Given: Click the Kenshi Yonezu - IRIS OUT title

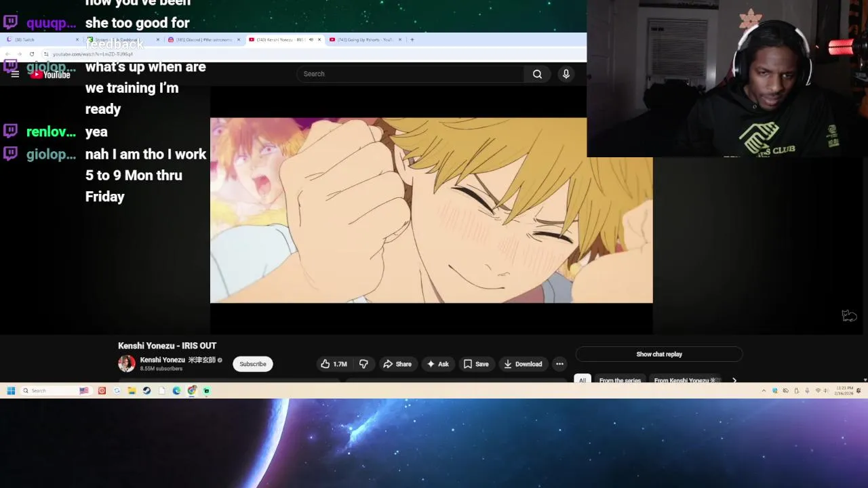Looking at the screenshot, I should click(167, 346).
